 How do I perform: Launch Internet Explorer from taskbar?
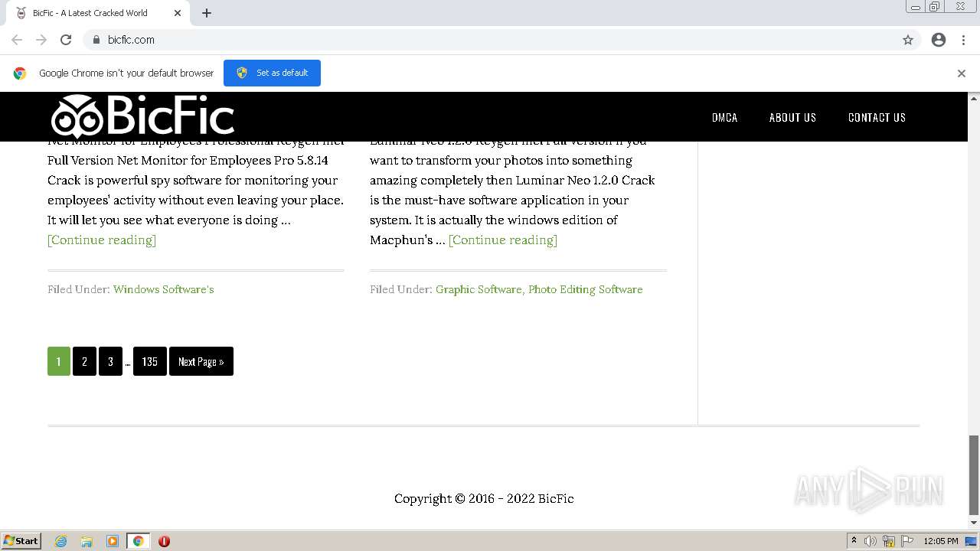tap(61, 541)
